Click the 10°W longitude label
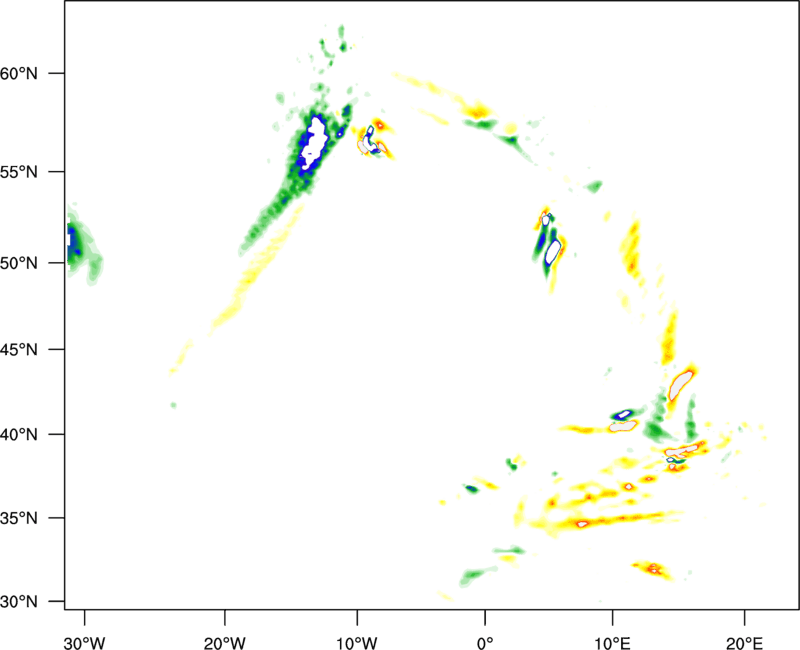Image resolution: width=800 pixels, height=650 pixels. coord(357,643)
